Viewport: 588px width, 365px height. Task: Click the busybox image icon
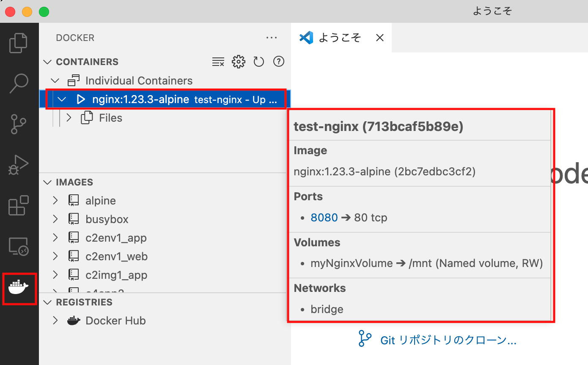(74, 219)
